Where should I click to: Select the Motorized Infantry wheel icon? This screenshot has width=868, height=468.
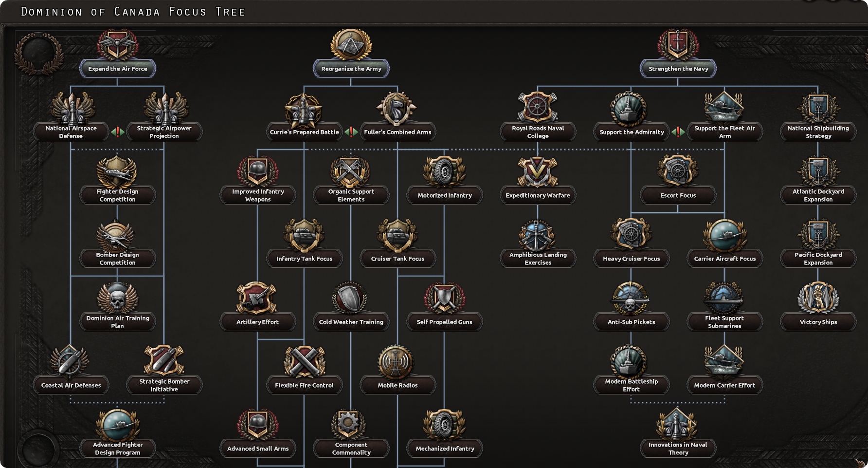point(444,172)
